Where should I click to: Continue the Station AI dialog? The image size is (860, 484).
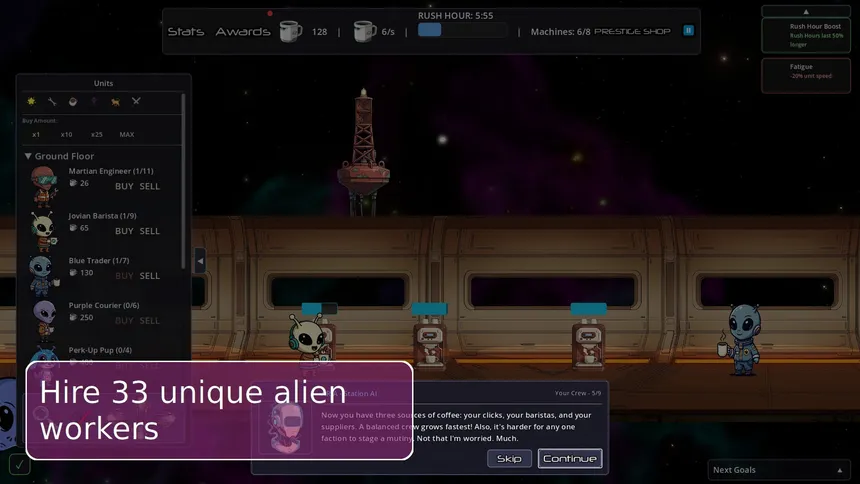pyautogui.click(x=570, y=459)
